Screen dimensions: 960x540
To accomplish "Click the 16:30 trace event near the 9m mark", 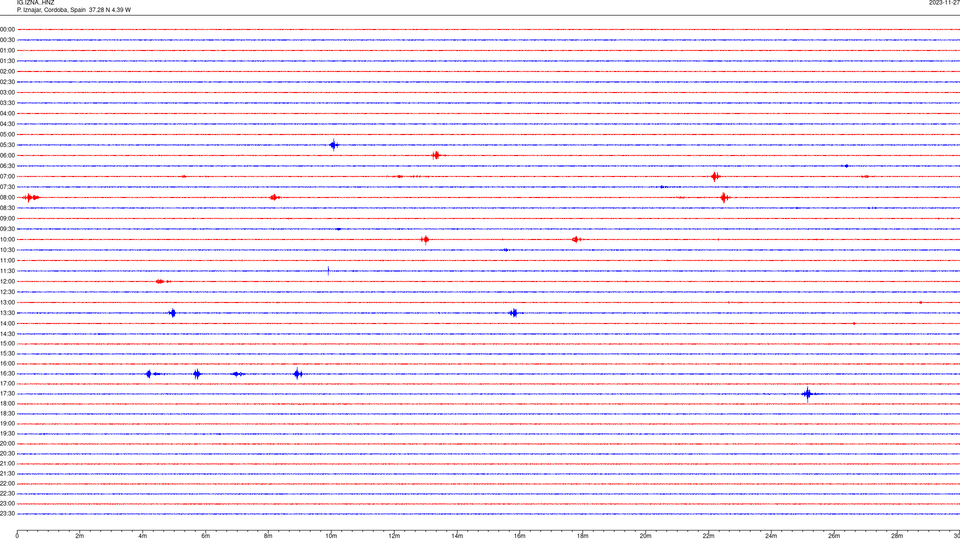I will pyautogui.click(x=298, y=373).
